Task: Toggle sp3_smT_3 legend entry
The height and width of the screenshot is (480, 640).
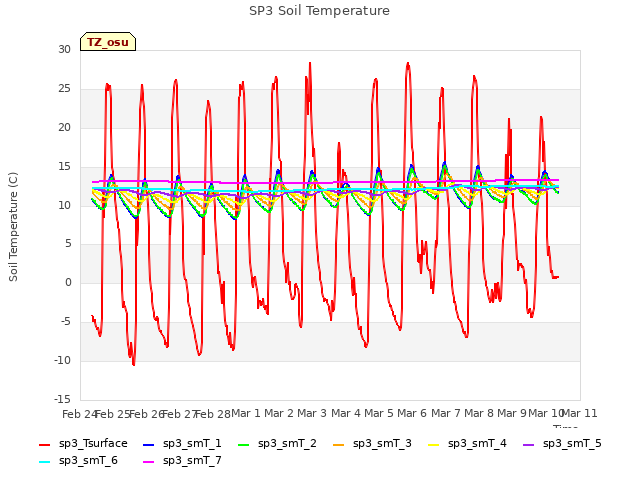Action: [x=372, y=443]
